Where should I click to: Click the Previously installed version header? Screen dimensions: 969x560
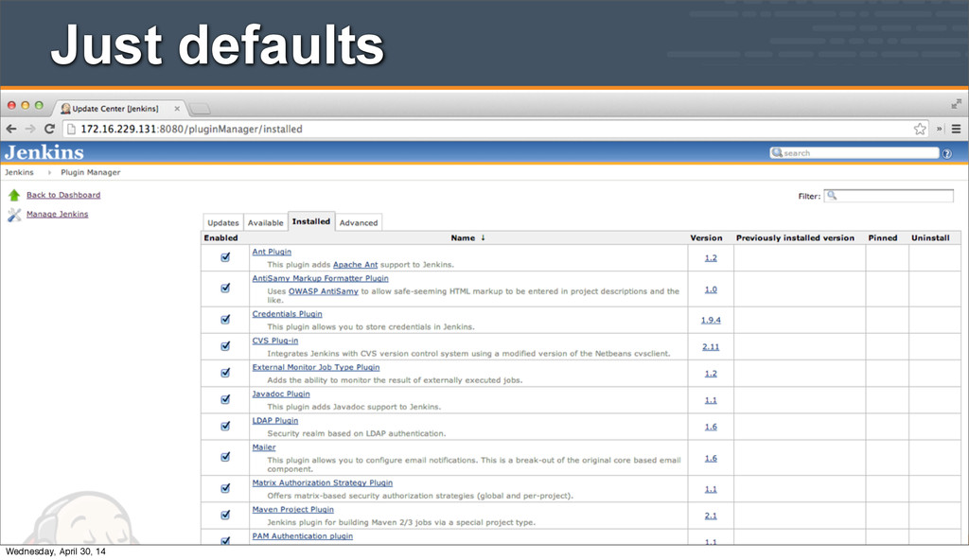[795, 238]
